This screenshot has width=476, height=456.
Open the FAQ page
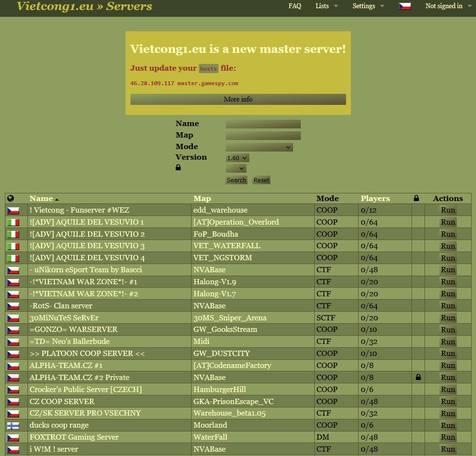point(295,6)
